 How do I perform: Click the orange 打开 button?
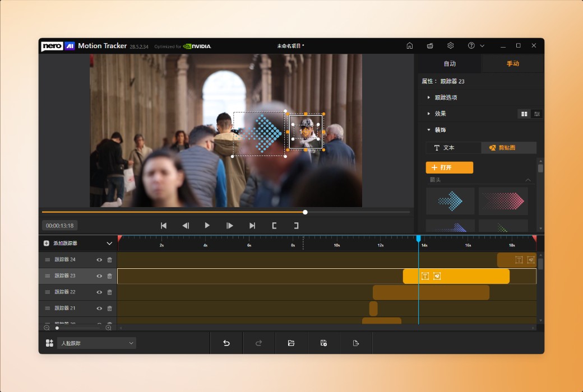click(450, 167)
